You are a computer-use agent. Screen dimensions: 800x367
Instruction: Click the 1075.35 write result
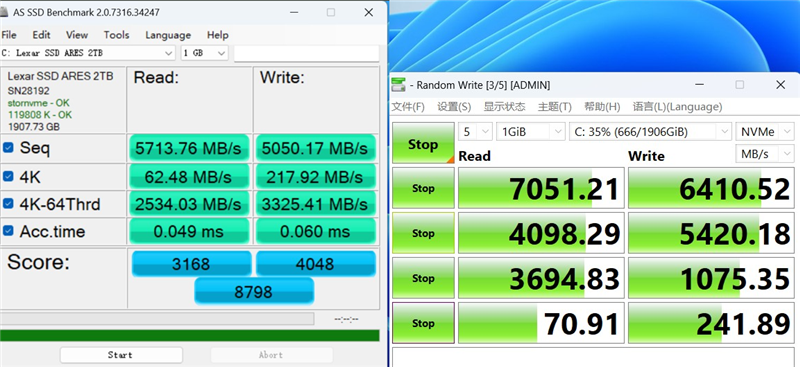click(x=711, y=278)
